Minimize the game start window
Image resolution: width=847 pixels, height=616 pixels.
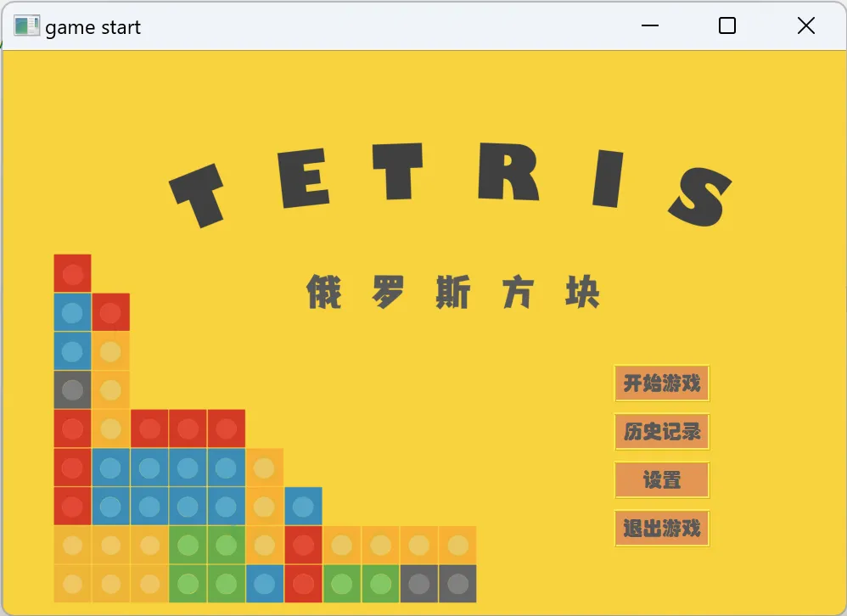pos(650,26)
